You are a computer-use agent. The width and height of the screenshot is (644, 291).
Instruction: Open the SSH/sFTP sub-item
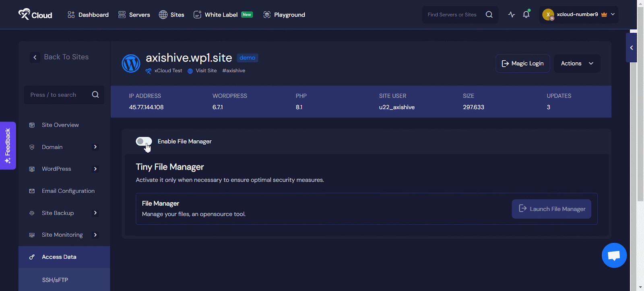[x=55, y=280]
